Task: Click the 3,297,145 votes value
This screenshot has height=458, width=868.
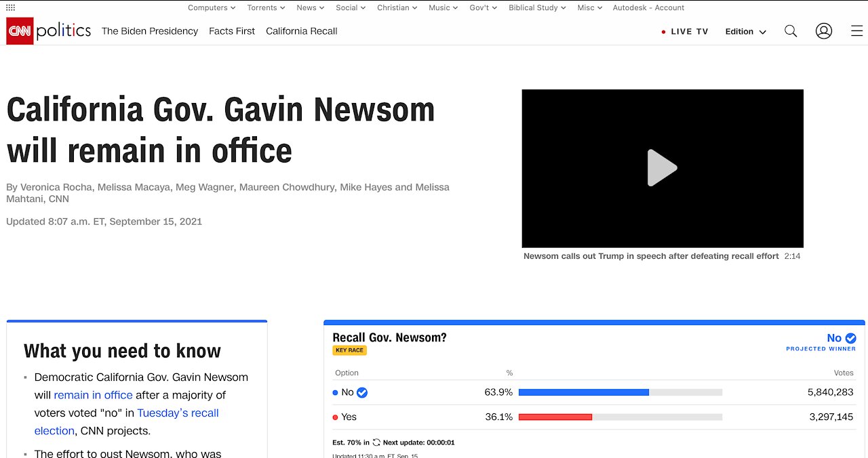Action: pos(831,417)
